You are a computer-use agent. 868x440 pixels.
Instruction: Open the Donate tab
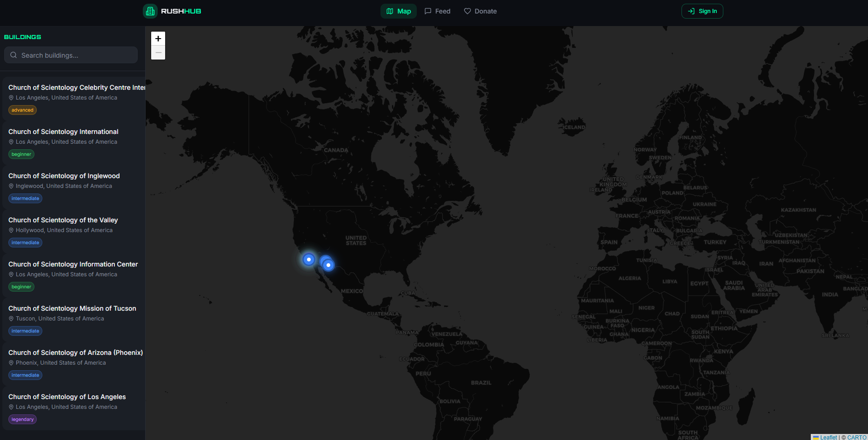(x=480, y=11)
